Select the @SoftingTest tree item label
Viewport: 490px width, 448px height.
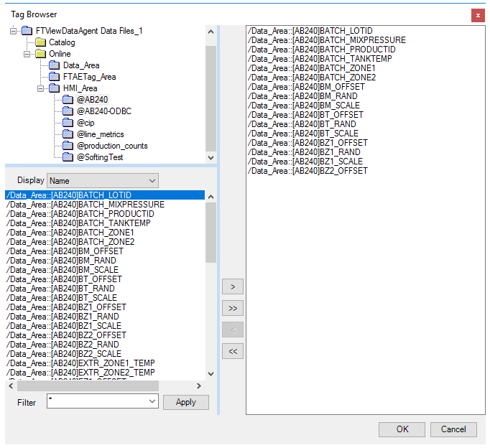(x=100, y=157)
